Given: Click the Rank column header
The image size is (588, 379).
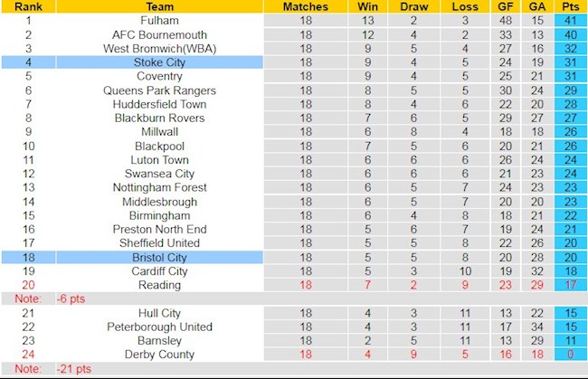Looking at the screenshot, I should click(28, 6).
